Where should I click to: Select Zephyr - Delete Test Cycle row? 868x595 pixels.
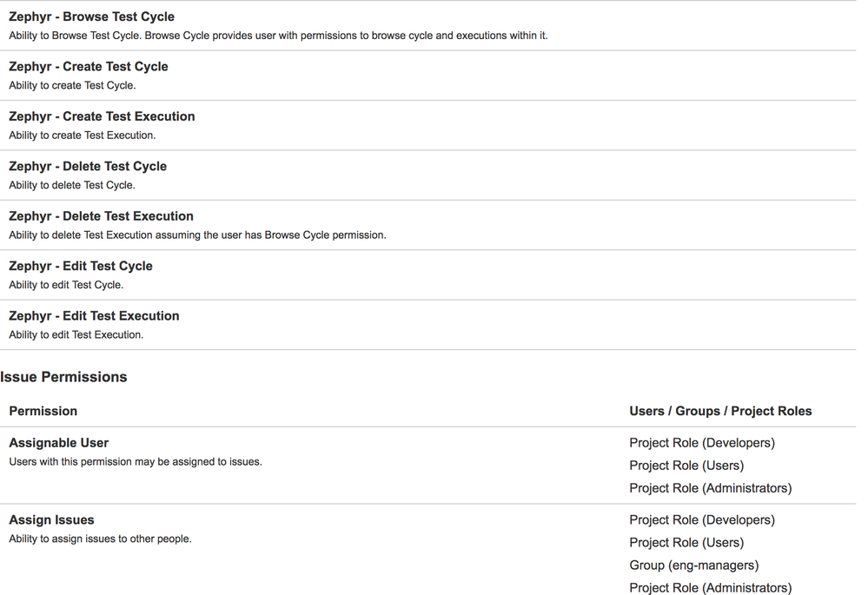(x=427, y=175)
